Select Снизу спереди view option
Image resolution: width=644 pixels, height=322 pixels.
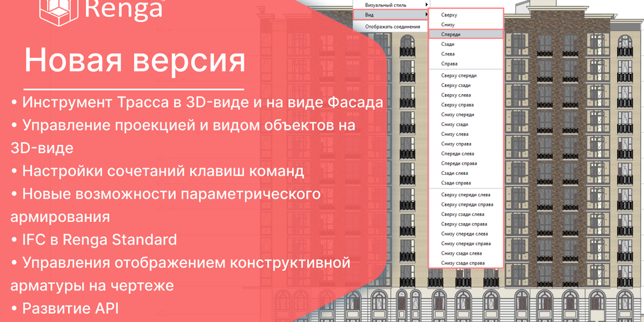[466, 114]
